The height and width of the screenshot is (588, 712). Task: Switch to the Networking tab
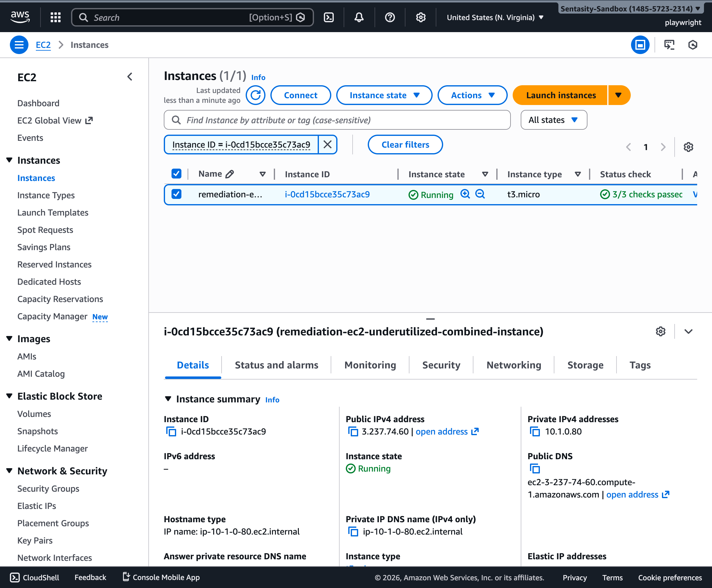pyautogui.click(x=513, y=365)
